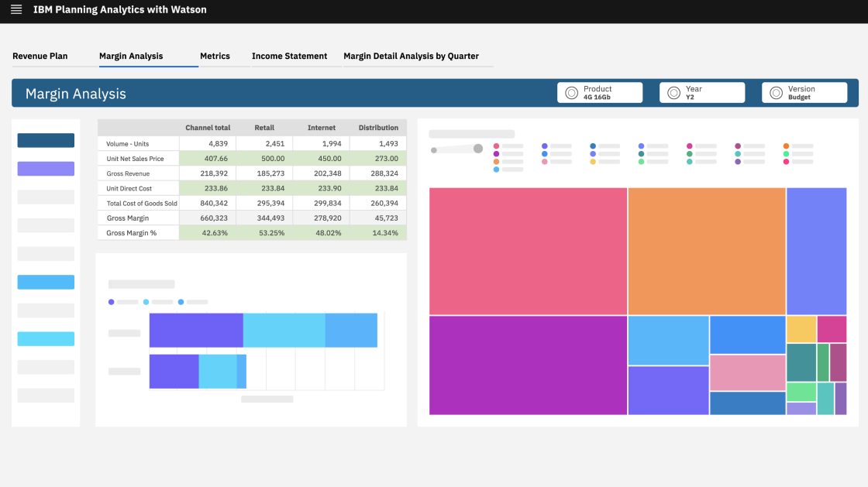Image resolution: width=868 pixels, height=487 pixels.
Task: Open the hamburger navigation menu
Action: [15, 9]
